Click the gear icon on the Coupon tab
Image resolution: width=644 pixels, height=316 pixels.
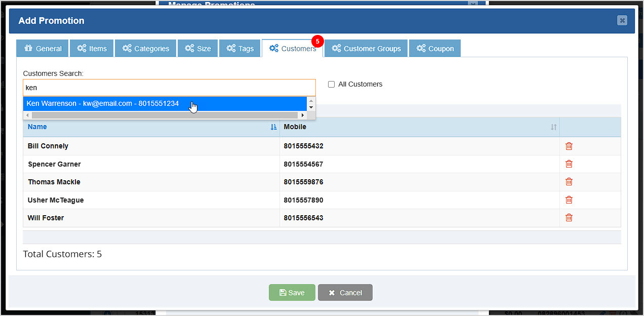pyautogui.click(x=420, y=48)
